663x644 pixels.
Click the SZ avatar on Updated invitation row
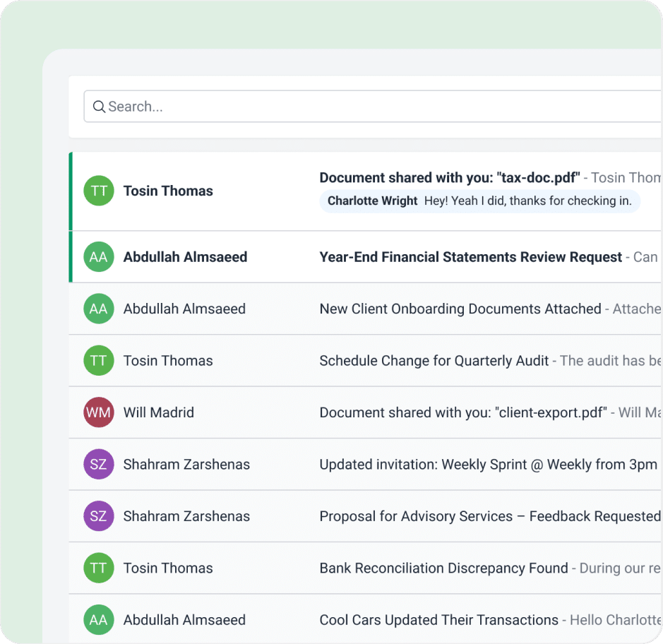tap(99, 465)
